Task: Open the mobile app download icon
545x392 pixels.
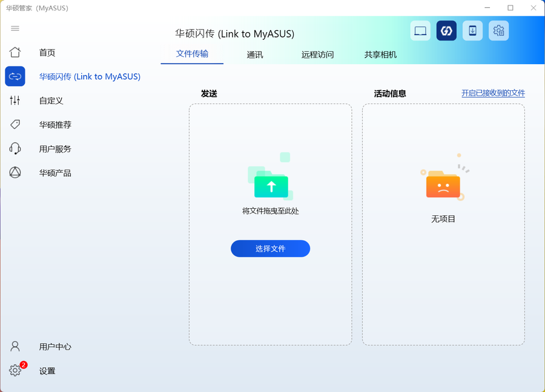Action: 472,30
